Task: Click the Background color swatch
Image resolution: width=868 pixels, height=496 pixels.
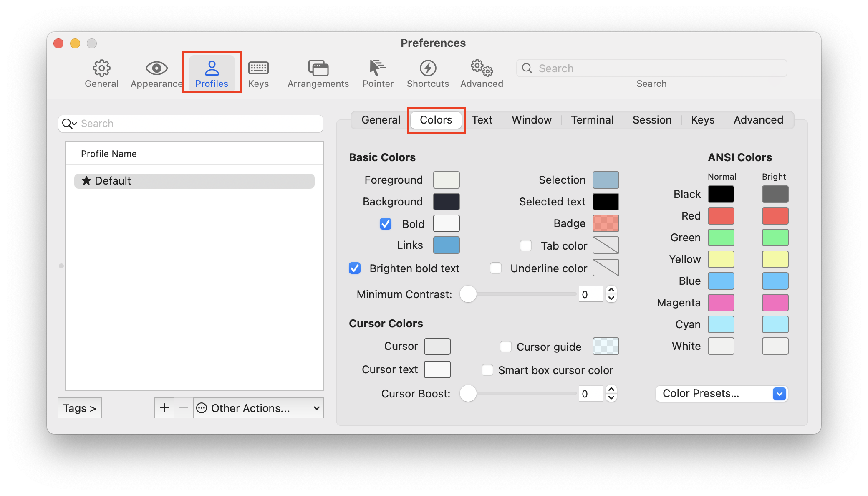Action: point(446,202)
